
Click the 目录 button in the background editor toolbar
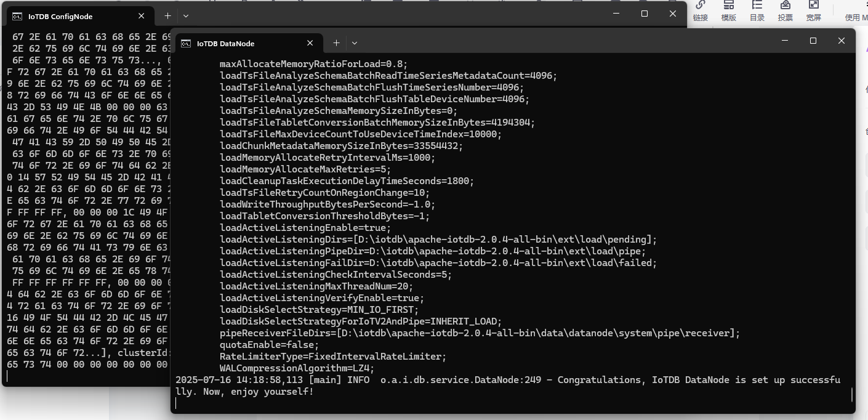pyautogui.click(x=757, y=12)
